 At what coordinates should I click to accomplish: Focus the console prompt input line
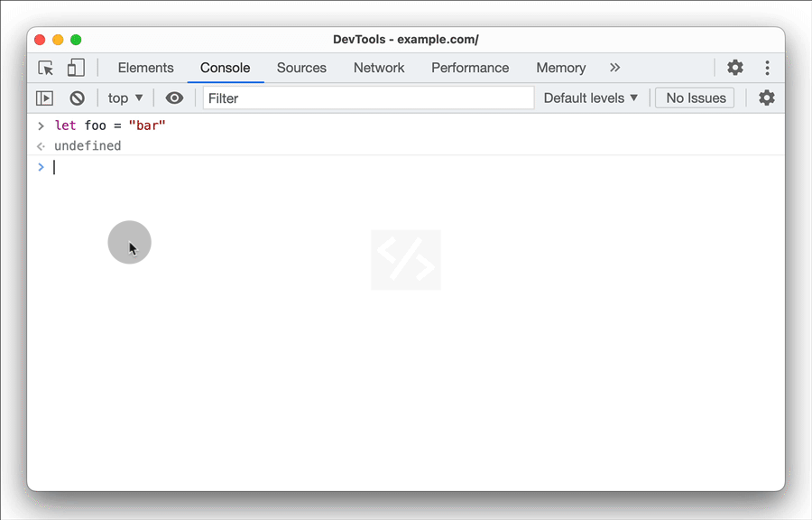pyautogui.click(x=406, y=167)
